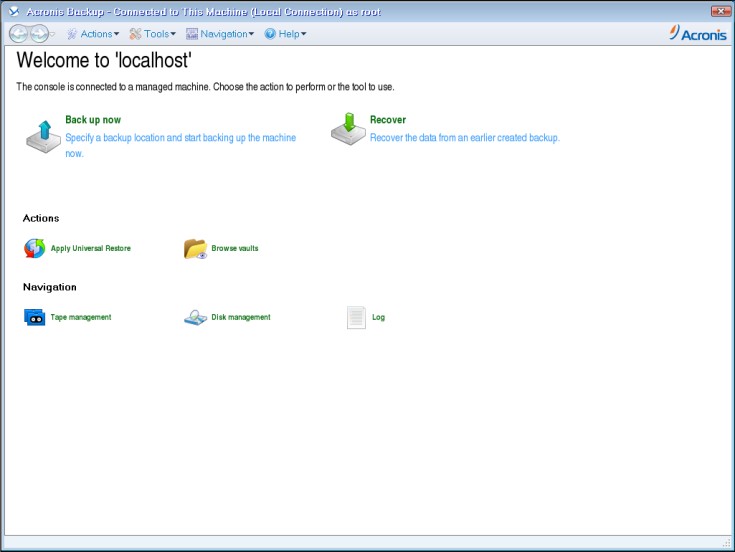Click the Help question mark icon
Viewport: 735px width, 552px height.
[270, 34]
